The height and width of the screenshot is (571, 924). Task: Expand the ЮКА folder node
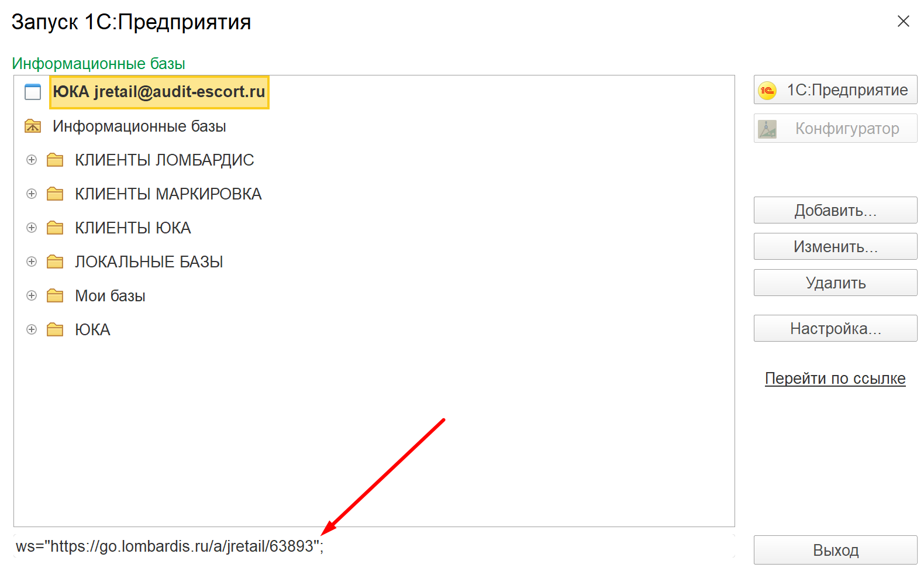coord(32,329)
